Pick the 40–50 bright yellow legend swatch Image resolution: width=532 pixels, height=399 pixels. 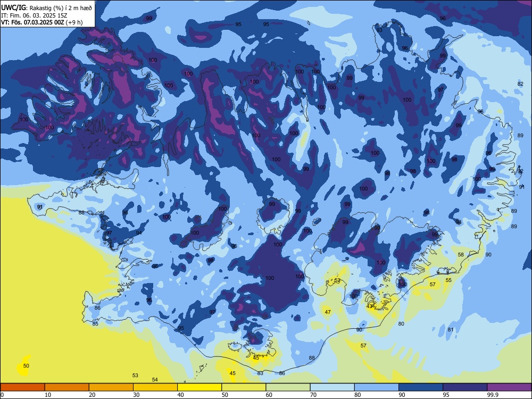pyautogui.click(x=199, y=387)
